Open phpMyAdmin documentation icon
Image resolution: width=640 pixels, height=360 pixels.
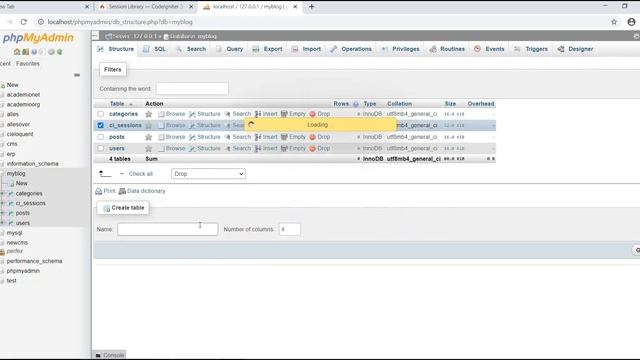34,52
